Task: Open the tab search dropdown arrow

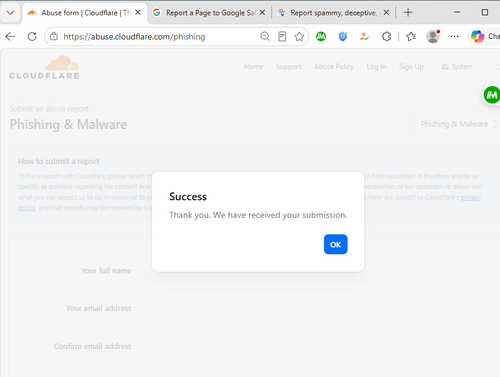Action: [x=10, y=13]
